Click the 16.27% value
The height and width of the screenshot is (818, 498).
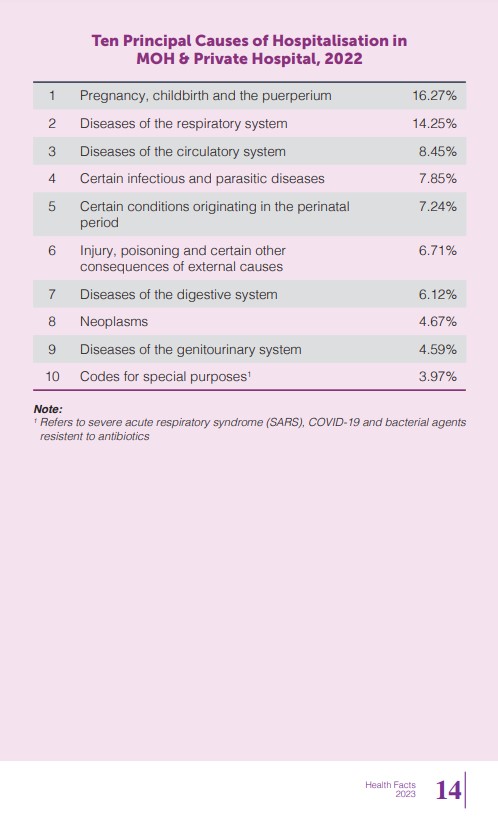pos(434,95)
